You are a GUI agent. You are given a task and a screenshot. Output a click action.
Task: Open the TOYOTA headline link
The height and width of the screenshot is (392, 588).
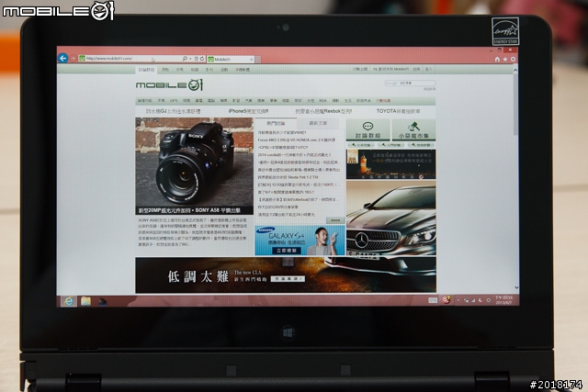tap(398, 111)
